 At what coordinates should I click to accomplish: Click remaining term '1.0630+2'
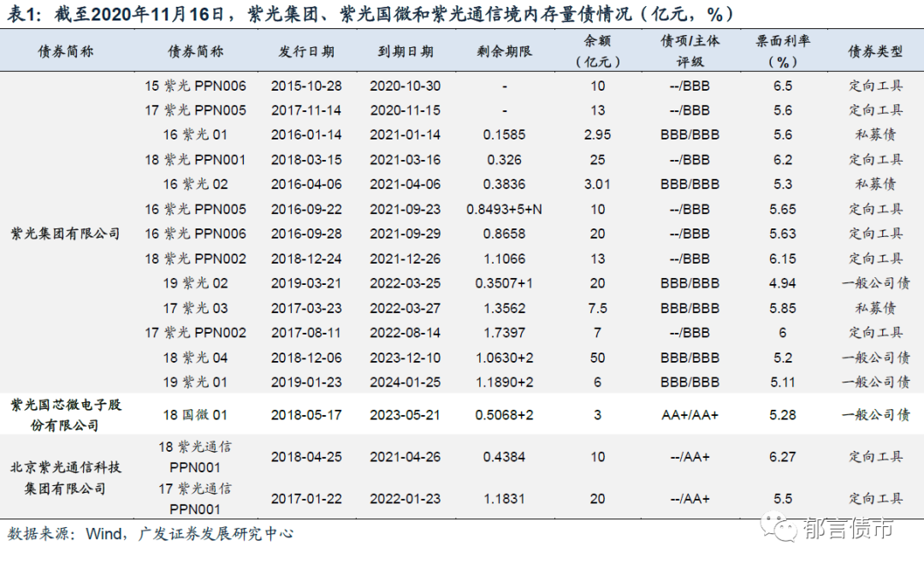click(x=505, y=358)
